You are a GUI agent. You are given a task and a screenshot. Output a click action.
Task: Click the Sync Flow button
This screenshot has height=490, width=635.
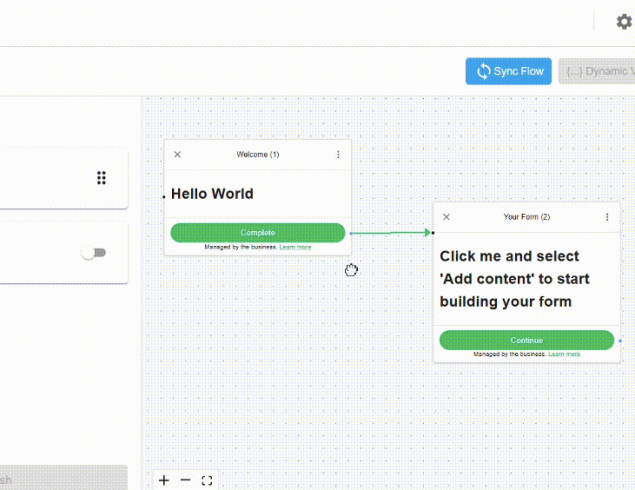click(508, 71)
